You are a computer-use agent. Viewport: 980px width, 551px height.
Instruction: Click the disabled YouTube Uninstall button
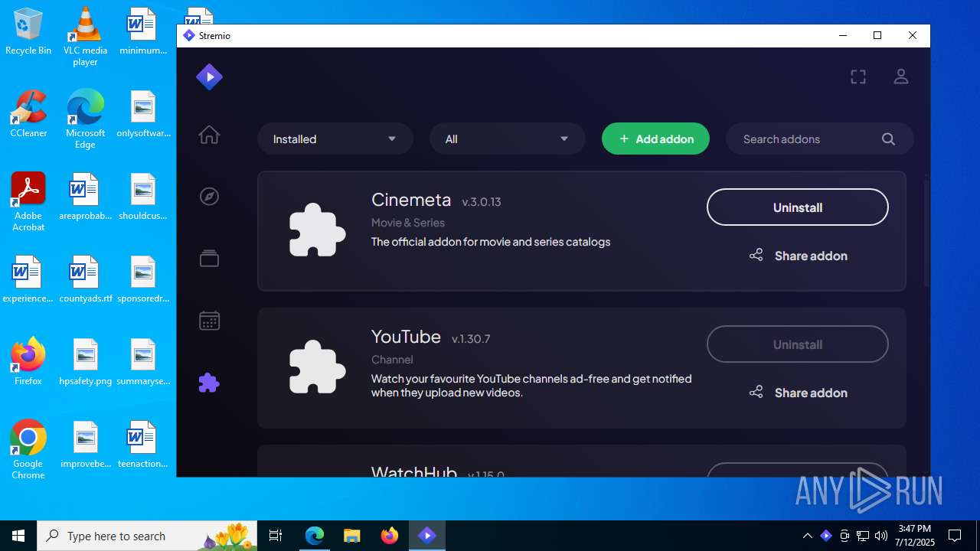point(797,344)
